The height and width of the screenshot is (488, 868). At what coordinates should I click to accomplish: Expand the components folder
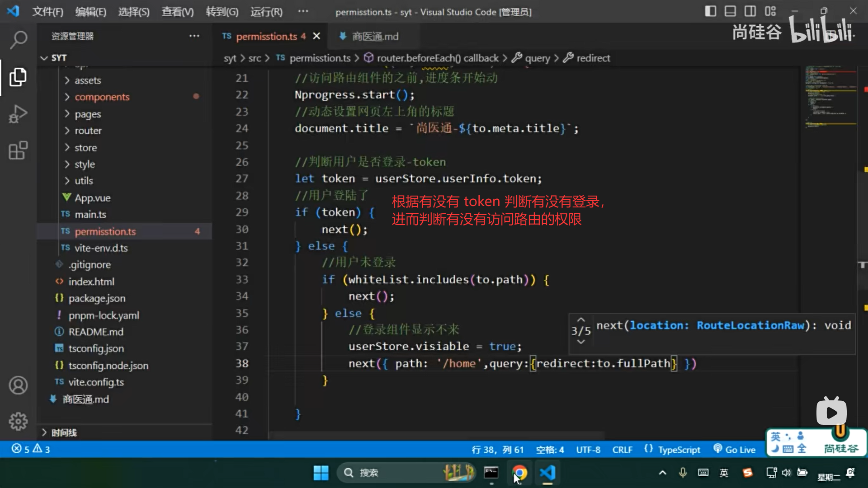102,97
